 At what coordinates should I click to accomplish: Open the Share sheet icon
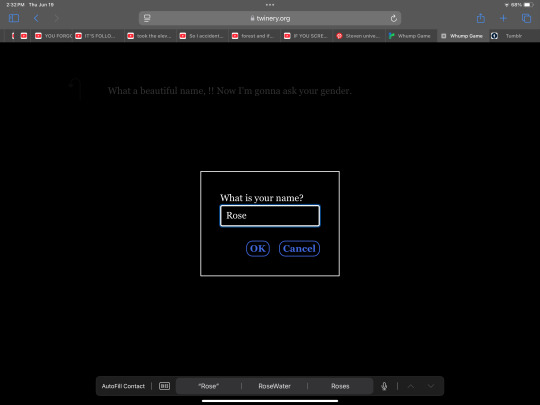[481, 18]
